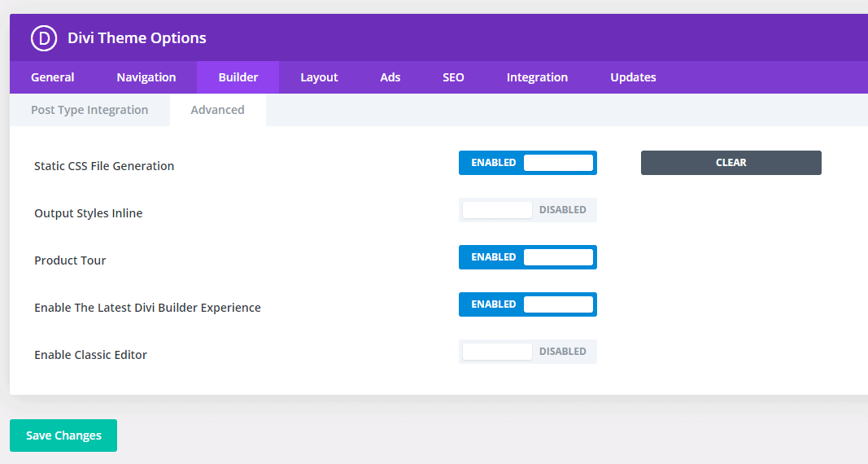Viewport: 868px width, 464px height.
Task: Enable the Classic Editor toggle
Action: [528, 352]
